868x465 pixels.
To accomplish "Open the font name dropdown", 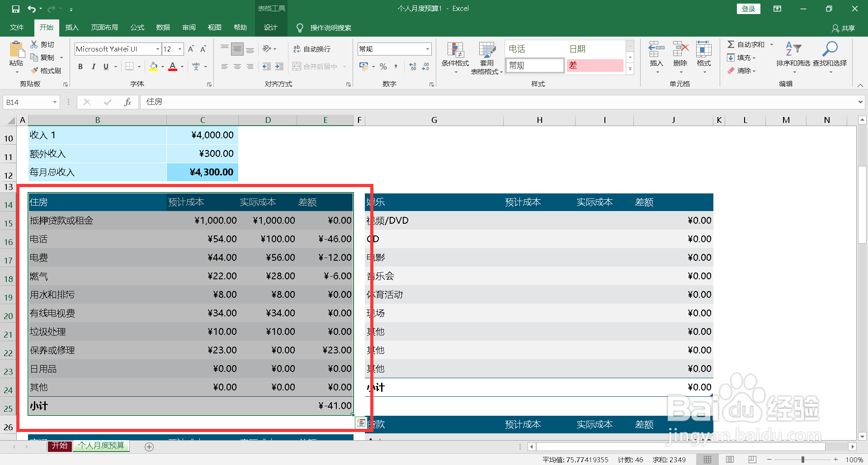I will pos(158,49).
